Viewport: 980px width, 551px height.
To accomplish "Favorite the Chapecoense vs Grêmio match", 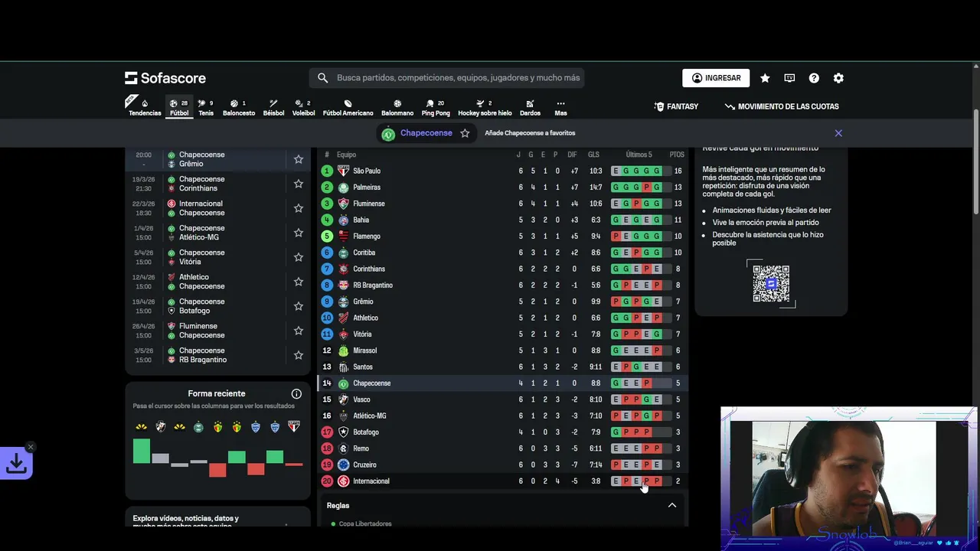I will pos(299,159).
